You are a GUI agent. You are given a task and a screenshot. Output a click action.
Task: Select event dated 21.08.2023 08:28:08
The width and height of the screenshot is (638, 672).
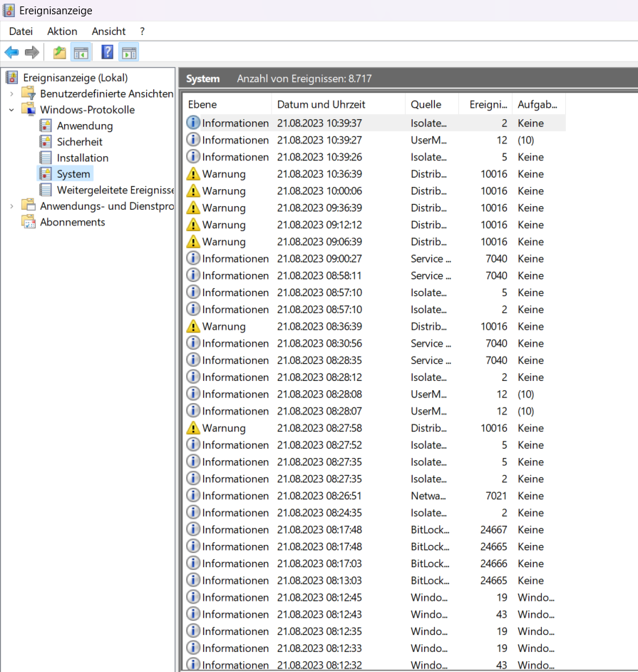pos(375,394)
